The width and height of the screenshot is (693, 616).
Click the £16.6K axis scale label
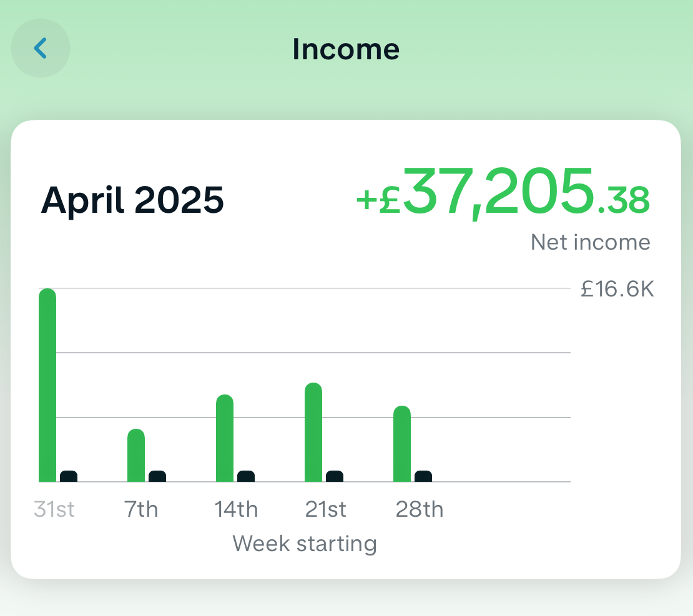[617, 289]
